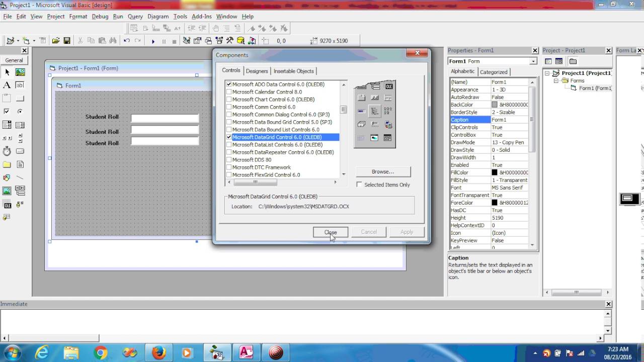Collapse the Project1 tree node

pyautogui.click(x=548, y=73)
